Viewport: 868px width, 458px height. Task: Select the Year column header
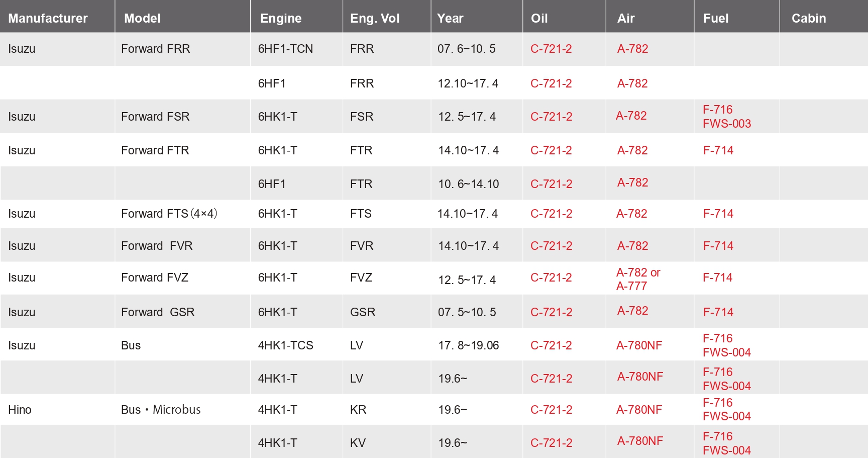[x=450, y=19]
